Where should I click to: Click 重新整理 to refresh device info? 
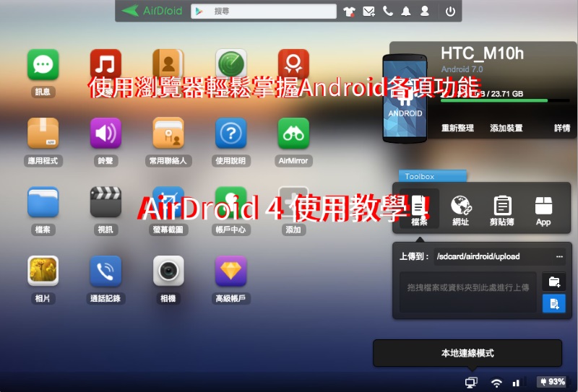[457, 128]
